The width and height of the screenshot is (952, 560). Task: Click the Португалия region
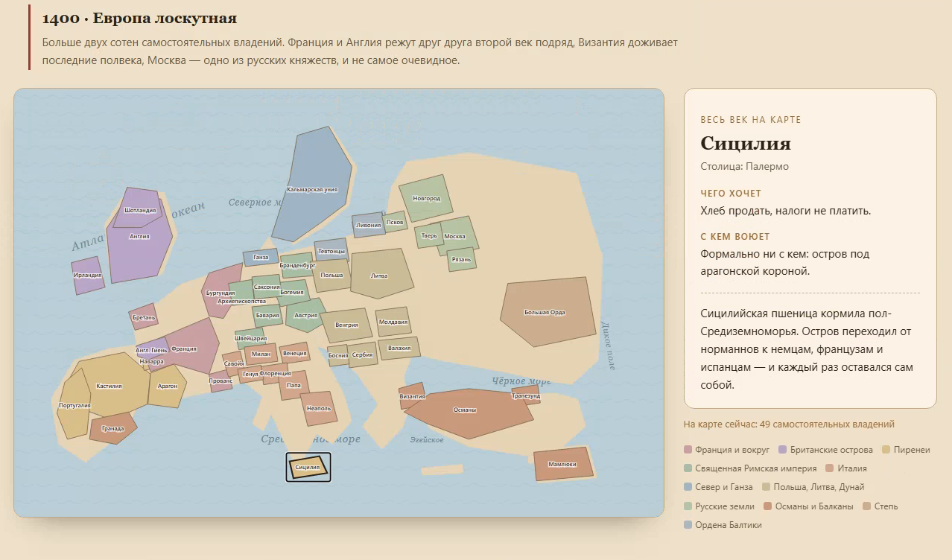click(74, 404)
